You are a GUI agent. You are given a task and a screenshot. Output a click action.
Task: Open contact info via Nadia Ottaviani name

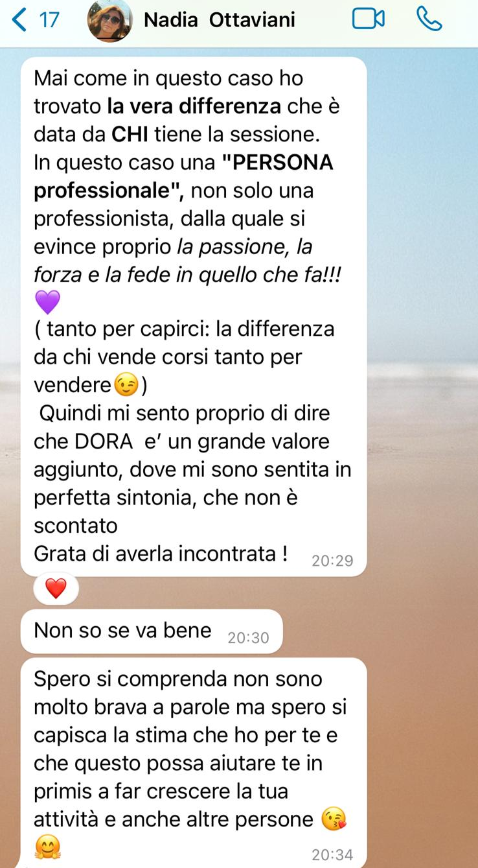pyautogui.click(x=219, y=20)
